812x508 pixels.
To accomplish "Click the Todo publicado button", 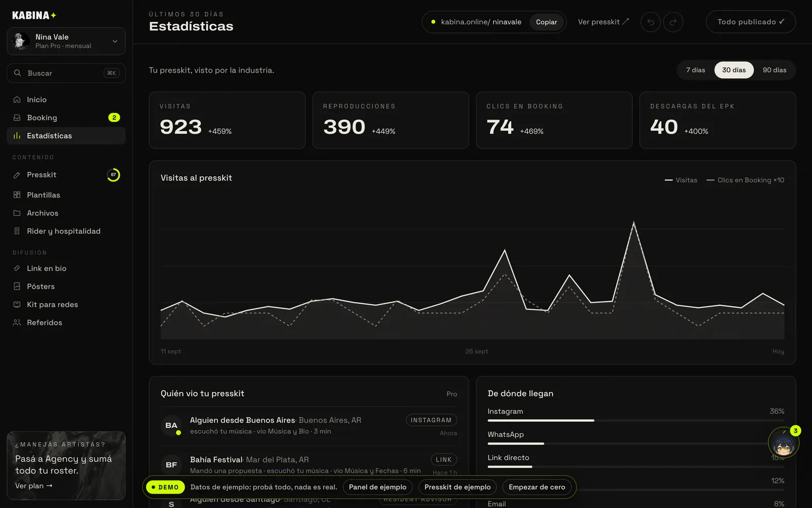I will click(x=751, y=22).
